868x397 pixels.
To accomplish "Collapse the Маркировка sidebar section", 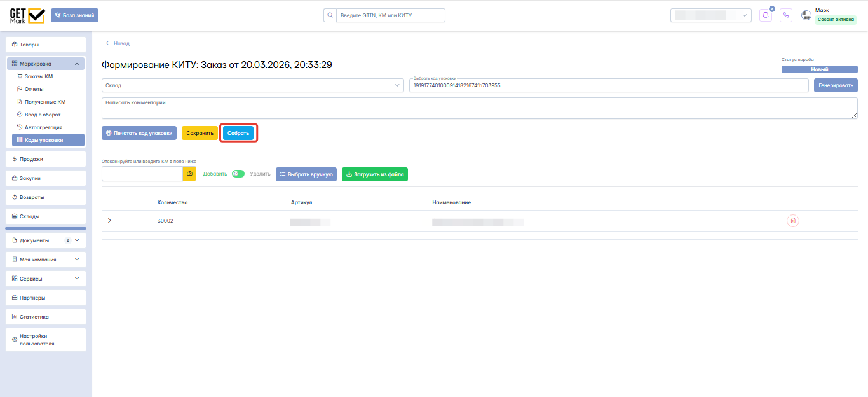I will [x=46, y=64].
